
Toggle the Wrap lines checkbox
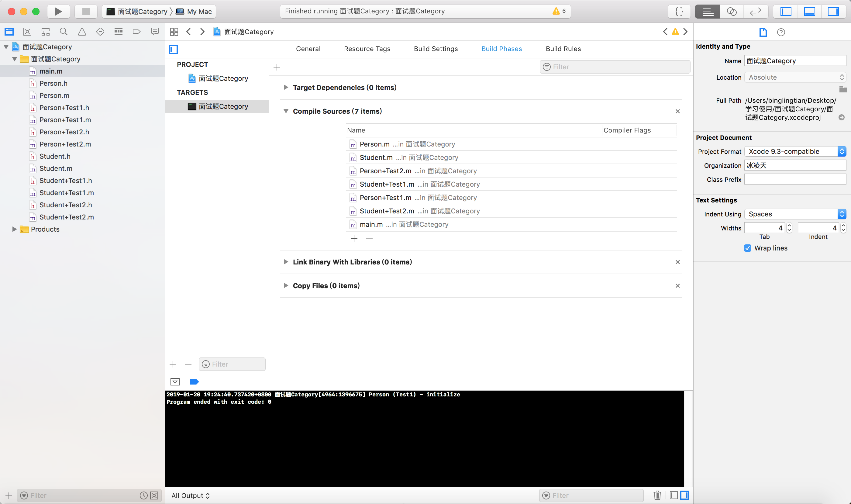point(747,248)
